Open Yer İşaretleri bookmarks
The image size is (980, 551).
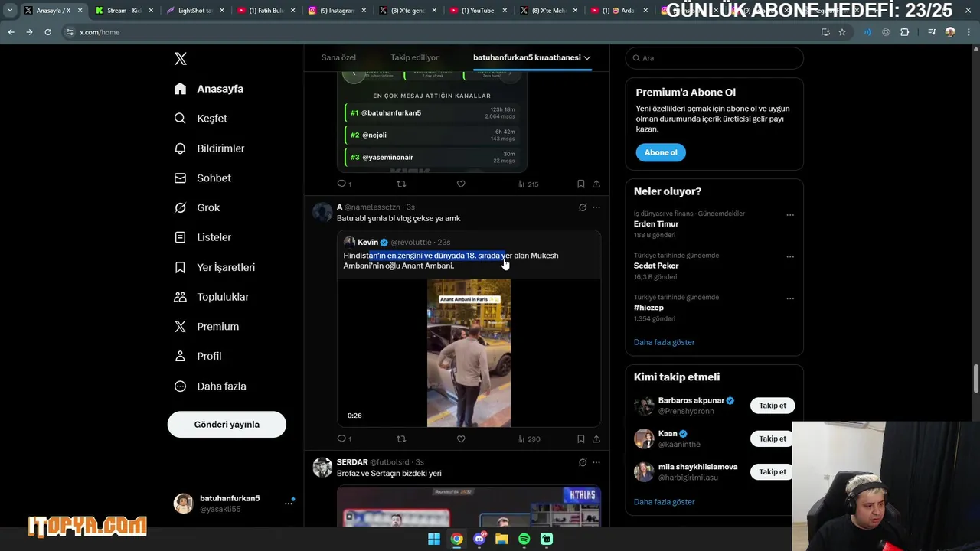point(215,267)
